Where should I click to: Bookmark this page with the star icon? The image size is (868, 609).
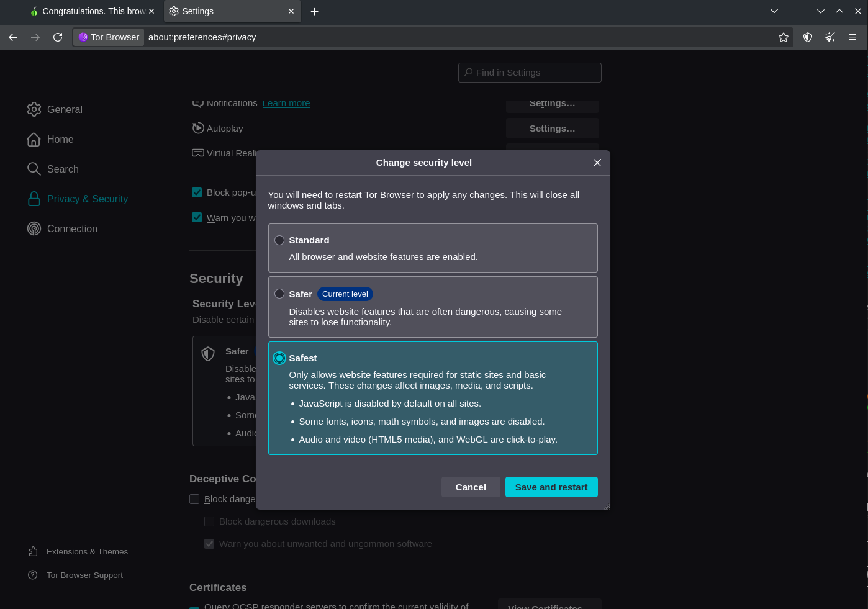coord(784,37)
